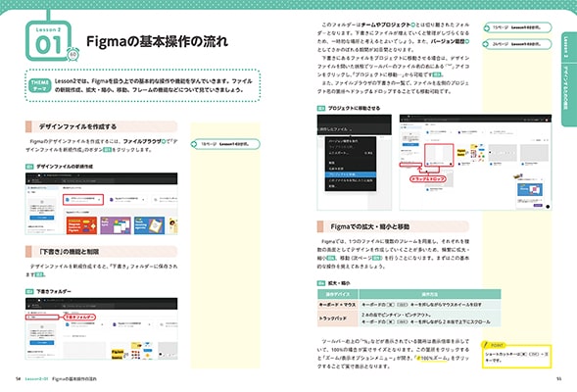577x392 pixels.
Task: Open the orange template thumbnail
Action: [81, 225]
